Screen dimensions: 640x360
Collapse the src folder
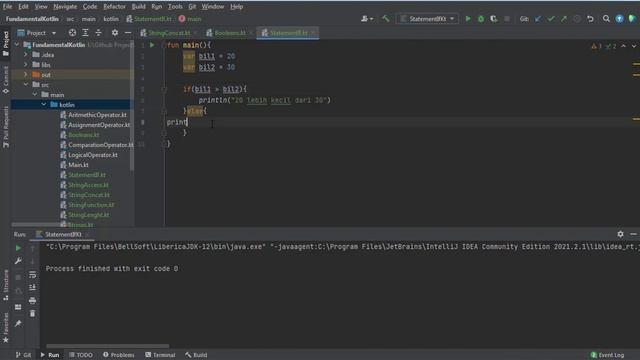(26, 84)
